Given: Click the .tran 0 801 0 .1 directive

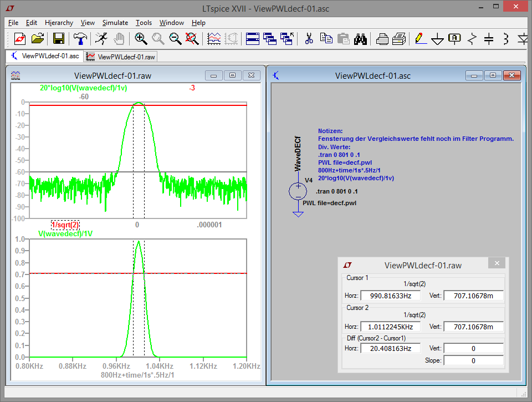Looking at the screenshot, I should [337, 191].
